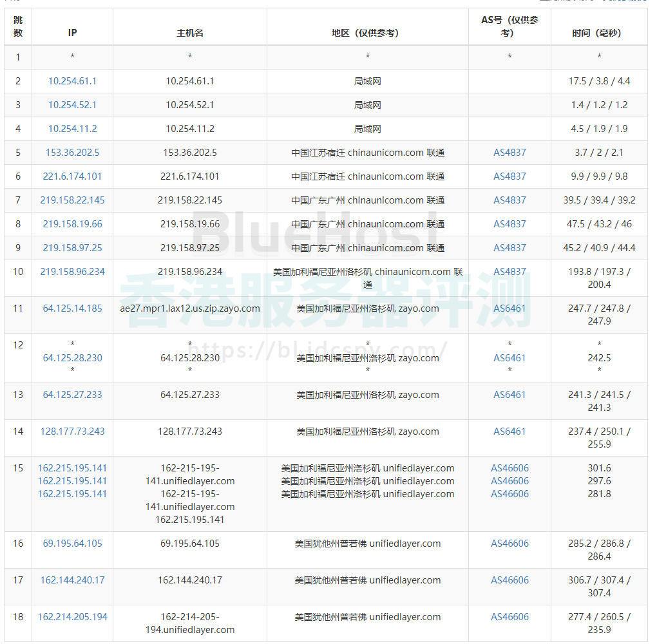Screen dimensions: 657x644
Task: Click the 10.254.52.1 IP link
Action: point(72,105)
